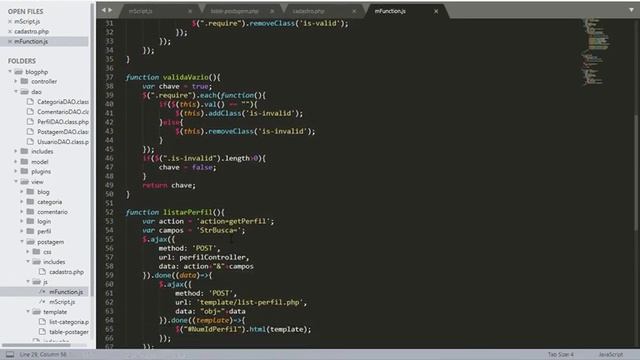Click the FOLDERS sidebar heading
This screenshot has height=360, width=640.
coord(22,61)
